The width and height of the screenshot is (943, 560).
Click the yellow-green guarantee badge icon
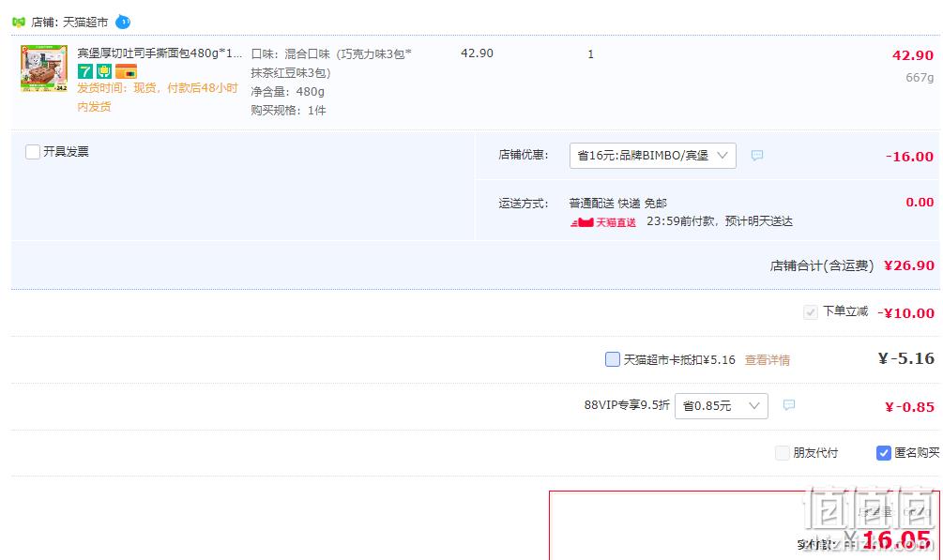(104, 71)
